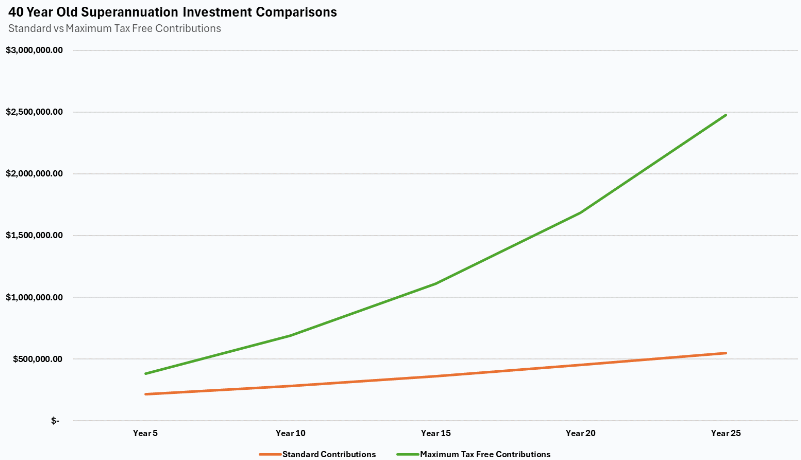The image size is (801, 460).
Task: Select the 'Year 25' x-axis label
Action: click(726, 433)
